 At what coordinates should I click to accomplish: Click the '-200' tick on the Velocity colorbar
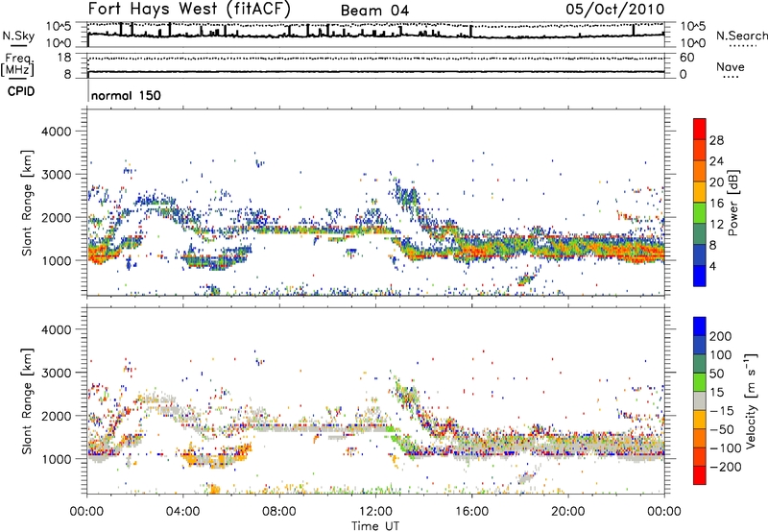click(726, 467)
